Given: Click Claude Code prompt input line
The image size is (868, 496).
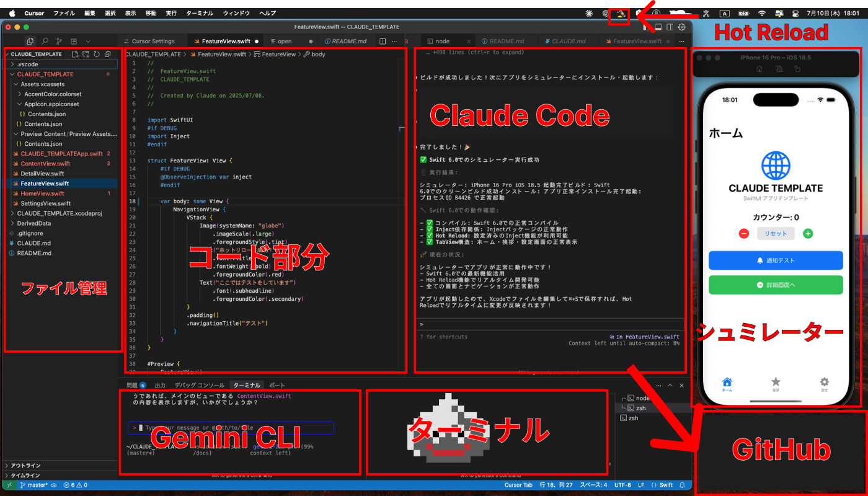Looking at the screenshot, I should click(550, 324).
